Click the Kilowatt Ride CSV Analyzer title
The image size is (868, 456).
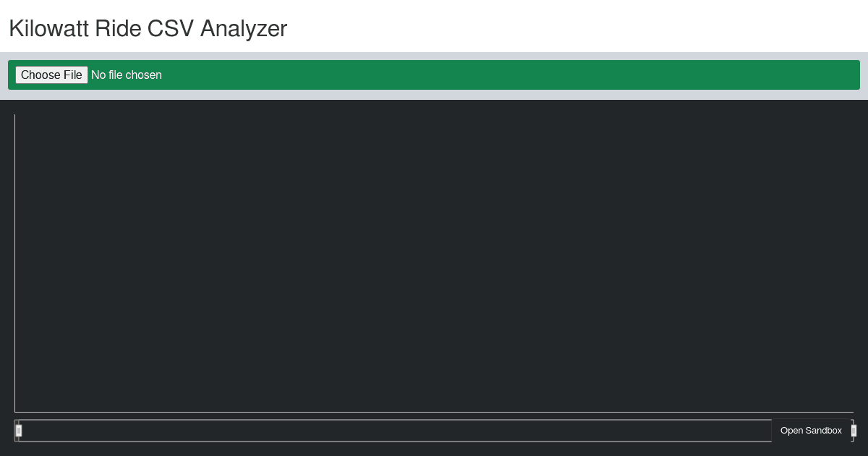(x=148, y=29)
